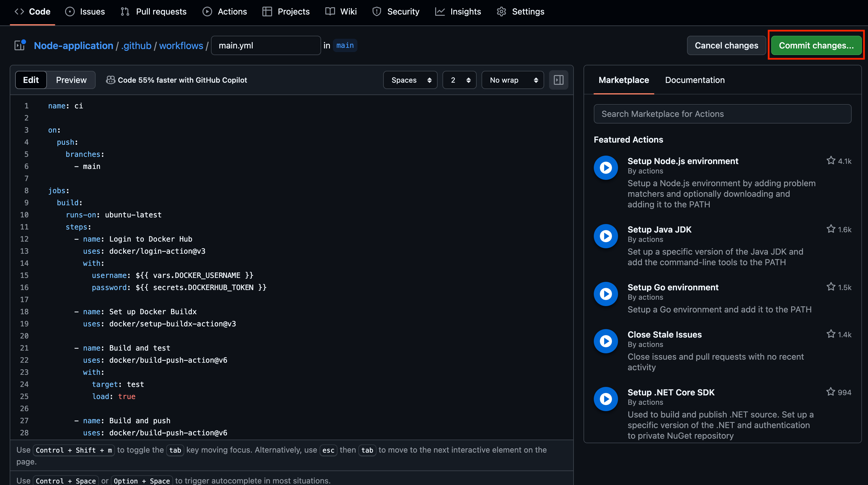The height and width of the screenshot is (485, 868).
Task: Click the file tree sidebar toggle icon
Action: point(20,45)
